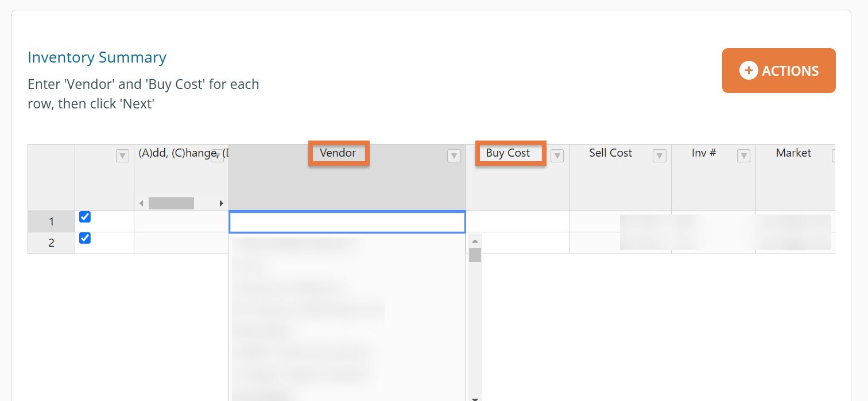Uncheck the checkbox in row 2
This screenshot has height=401, width=868.
85,238
